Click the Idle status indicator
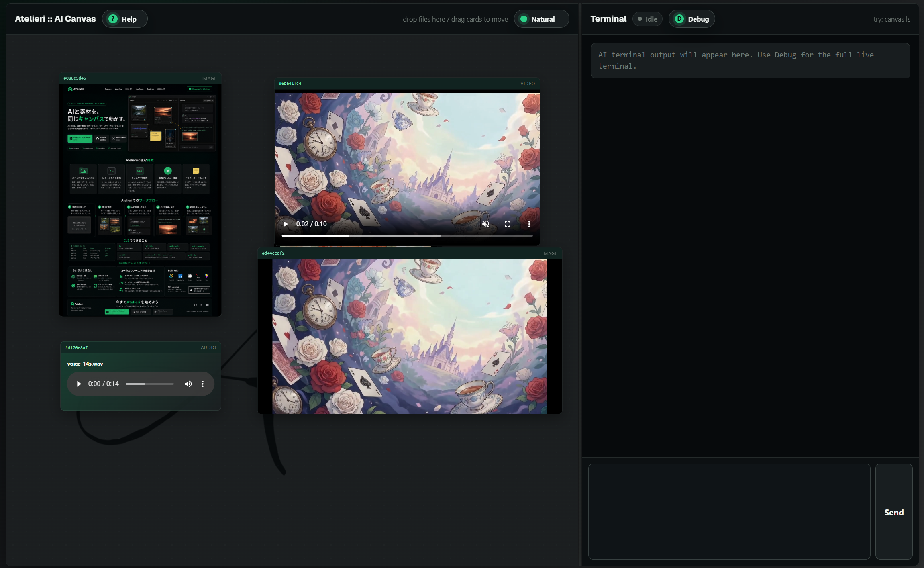Screen dimensions: 924x568 click(647, 19)
